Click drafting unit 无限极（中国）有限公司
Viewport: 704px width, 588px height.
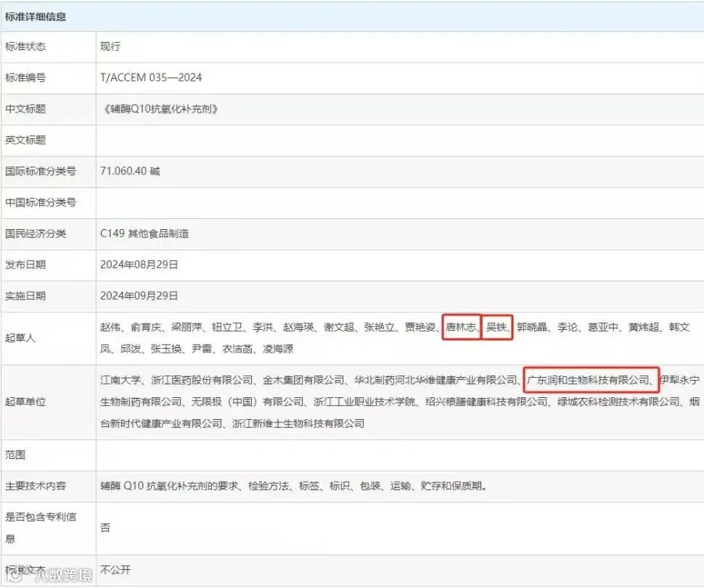coord(248,402)
